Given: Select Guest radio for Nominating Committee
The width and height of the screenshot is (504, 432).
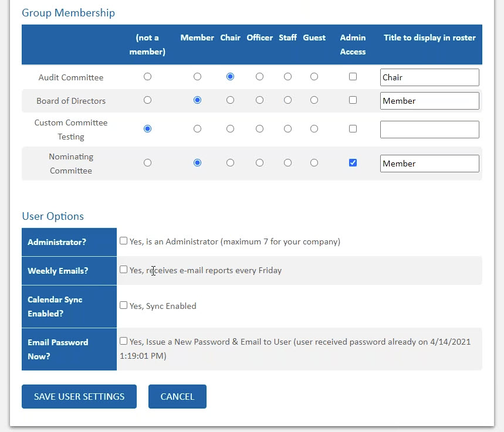Looking at the screenshot, I should click(314, 163).
